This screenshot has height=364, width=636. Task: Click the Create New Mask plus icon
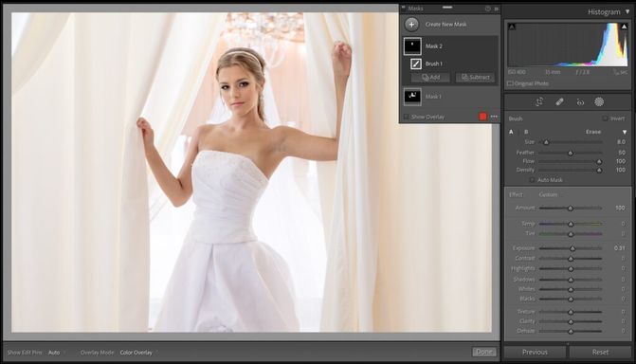tap(411, 25)
